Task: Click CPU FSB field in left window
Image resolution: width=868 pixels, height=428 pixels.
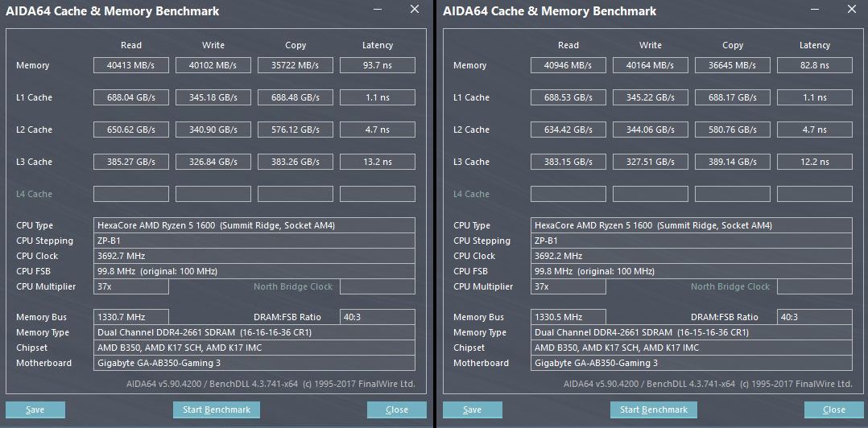Action: click(254, 271)
